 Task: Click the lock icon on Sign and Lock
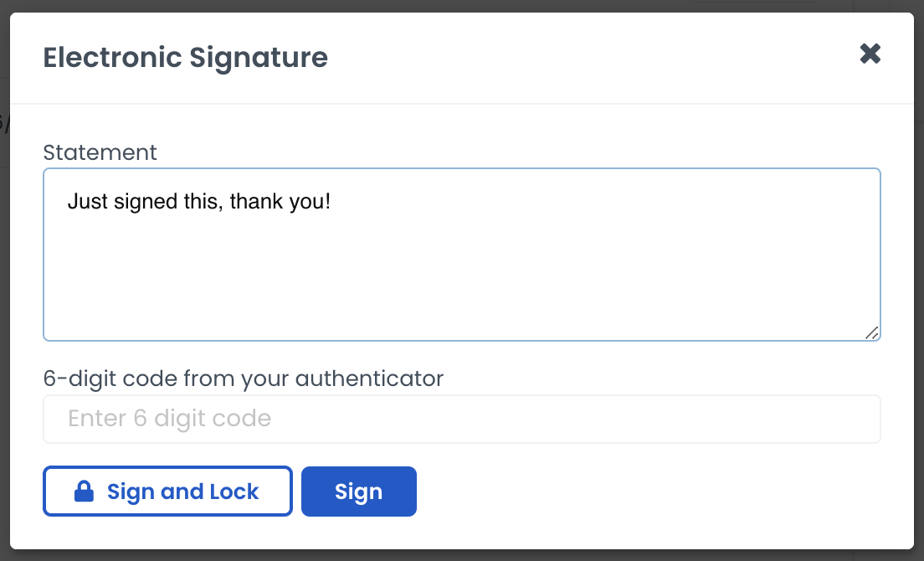coord(84,492)
